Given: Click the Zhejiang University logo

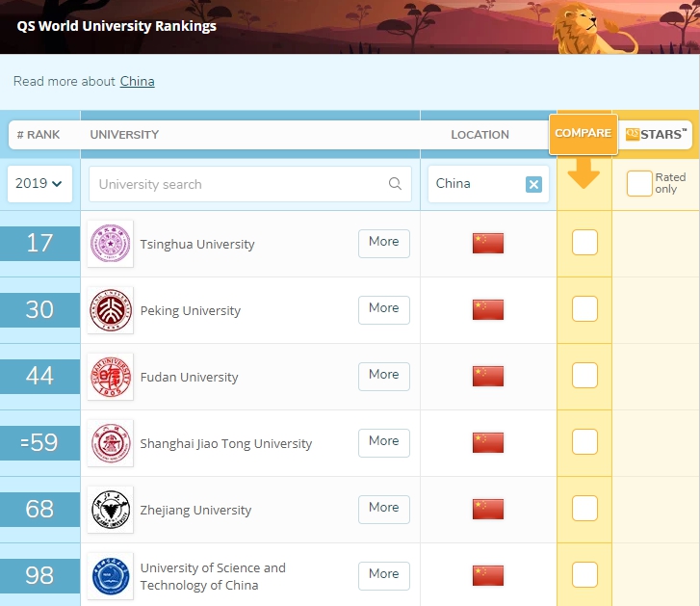Looking at the screenshot, I should tap(110, 510).
